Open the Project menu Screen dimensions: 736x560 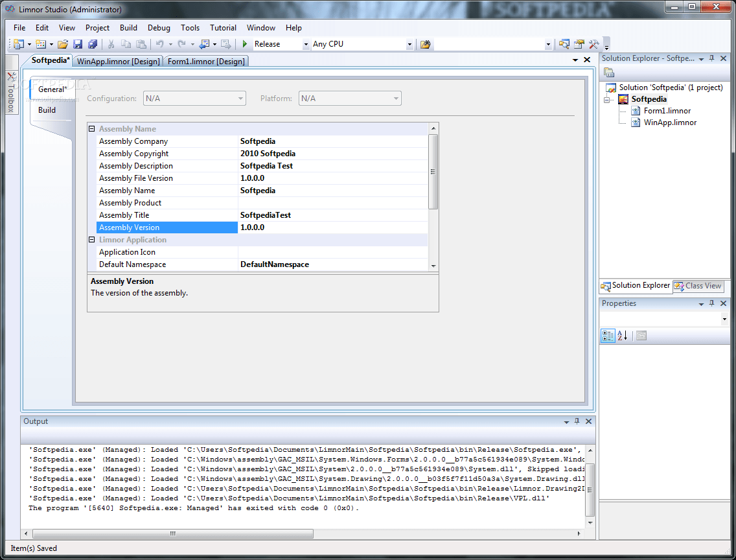pyautogui.click(x=97, y=28)
